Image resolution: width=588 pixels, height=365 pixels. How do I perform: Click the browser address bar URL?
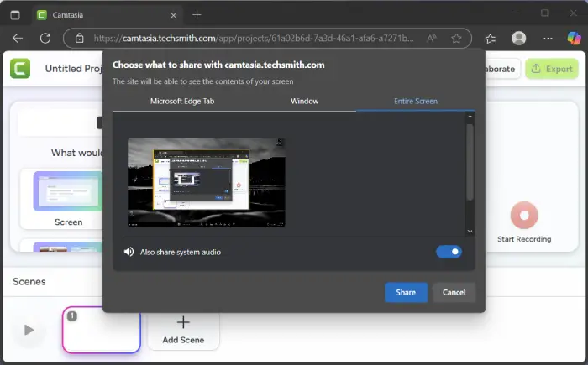point(254,39)
